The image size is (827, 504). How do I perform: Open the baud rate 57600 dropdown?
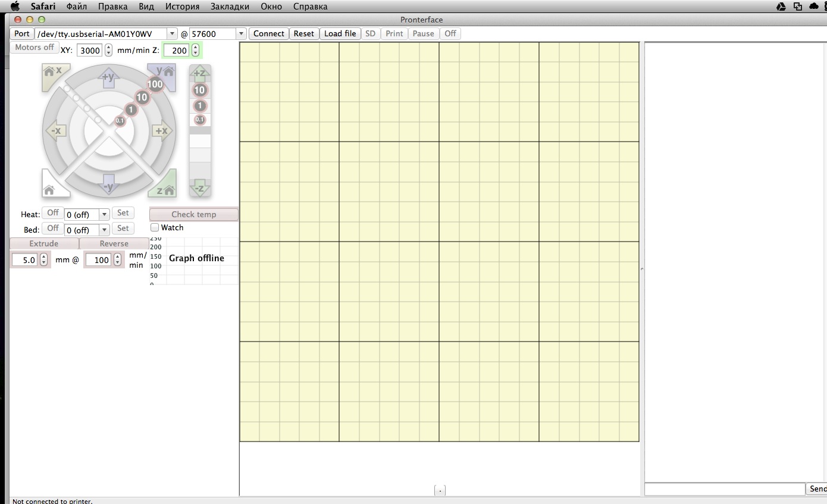[240, 34]
